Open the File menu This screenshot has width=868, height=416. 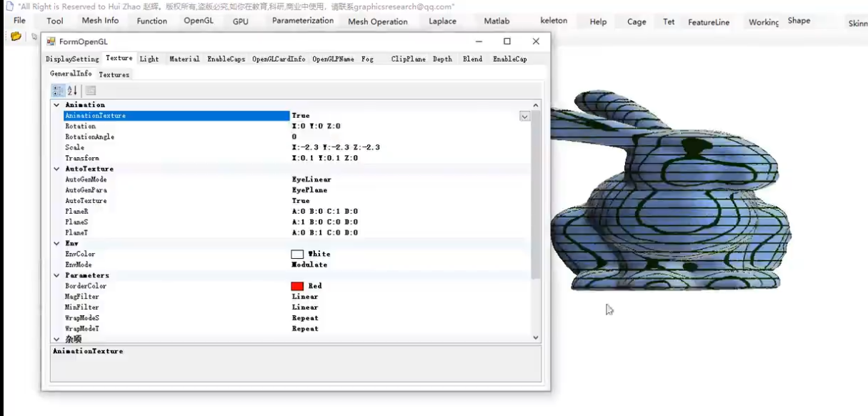click(19, 21)
